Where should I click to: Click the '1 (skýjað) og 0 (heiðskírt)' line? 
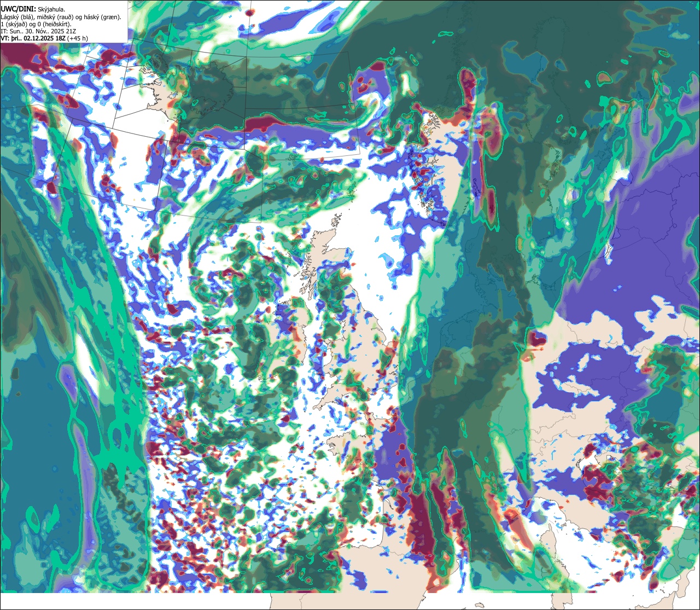point(36,24)
